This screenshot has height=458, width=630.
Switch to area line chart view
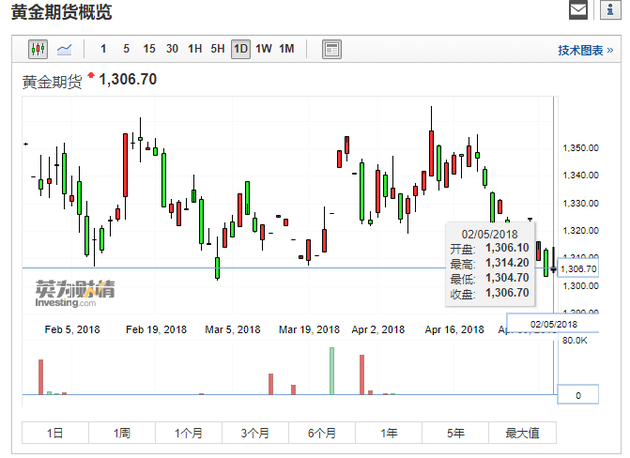click(x=64, y=49)
